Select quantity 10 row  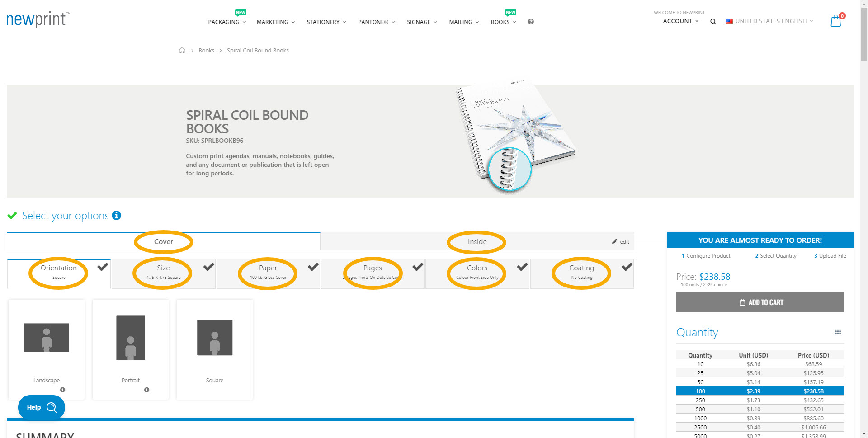pyautogui.click(x=760, y=364)
